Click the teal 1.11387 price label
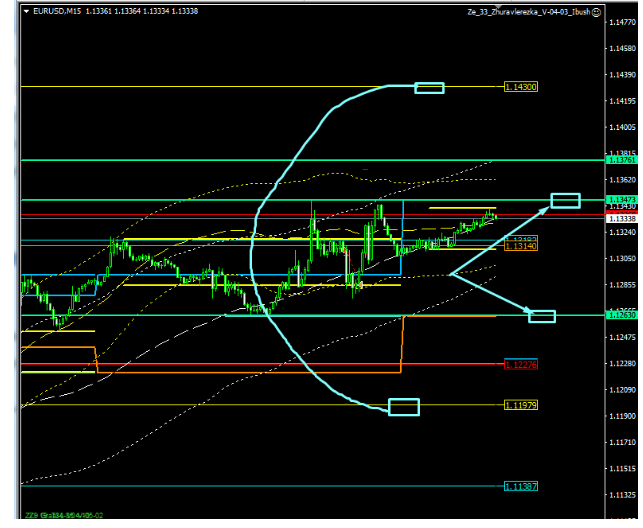Screen dimensions: 643x528 [521, 486]
